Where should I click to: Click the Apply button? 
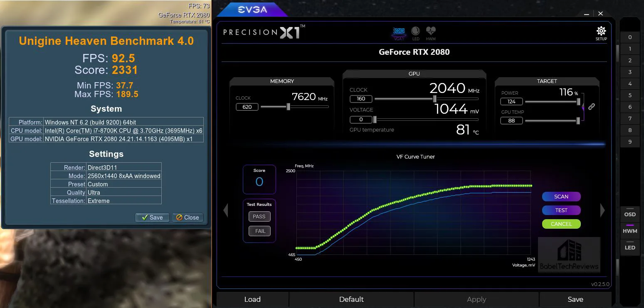[476, 299]
